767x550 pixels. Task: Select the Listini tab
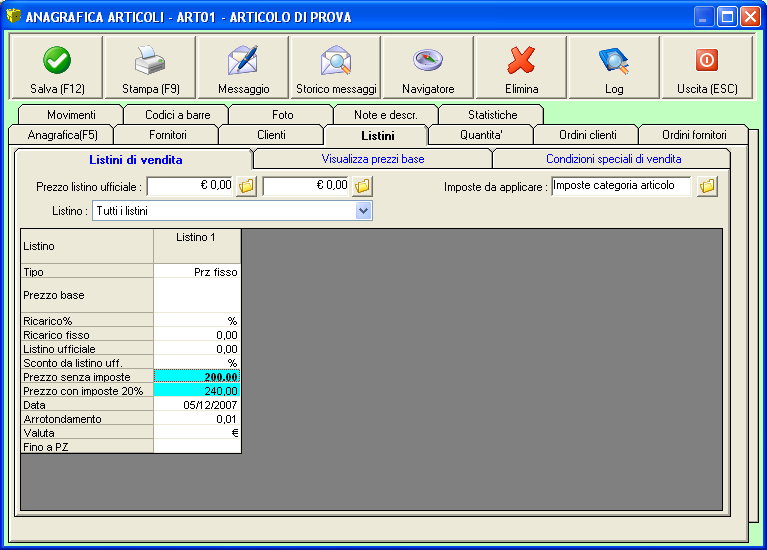377,135
